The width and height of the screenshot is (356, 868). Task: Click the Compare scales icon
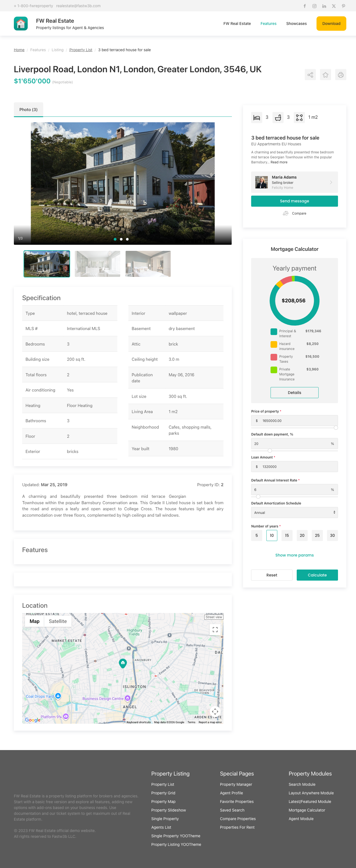tap(286, 213)
